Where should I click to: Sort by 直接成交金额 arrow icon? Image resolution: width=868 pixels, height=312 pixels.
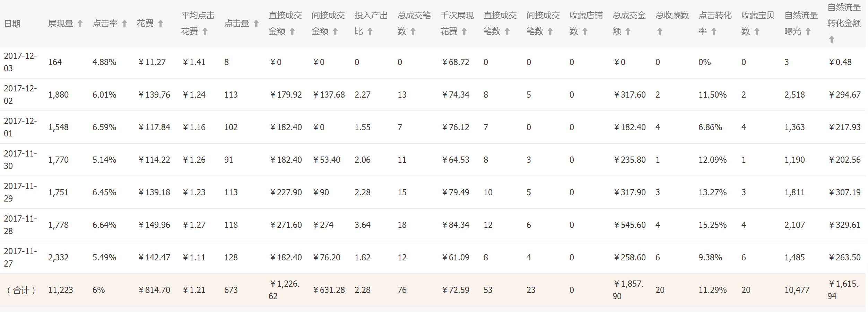coord(292,32)
